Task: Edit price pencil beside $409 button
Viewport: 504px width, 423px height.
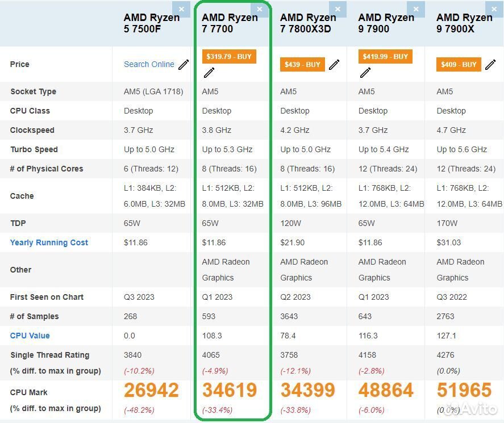Action: pyautogui.click(x=491, y=65)
